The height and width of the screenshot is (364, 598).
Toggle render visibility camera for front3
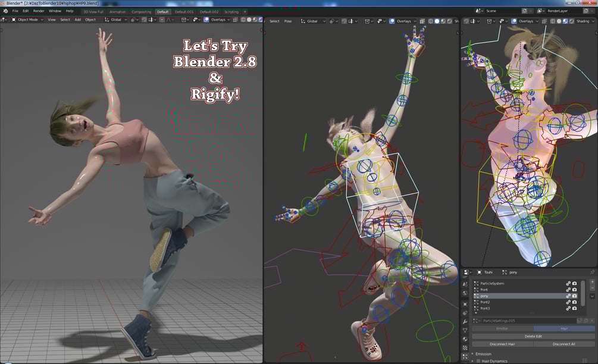point(574,308)
